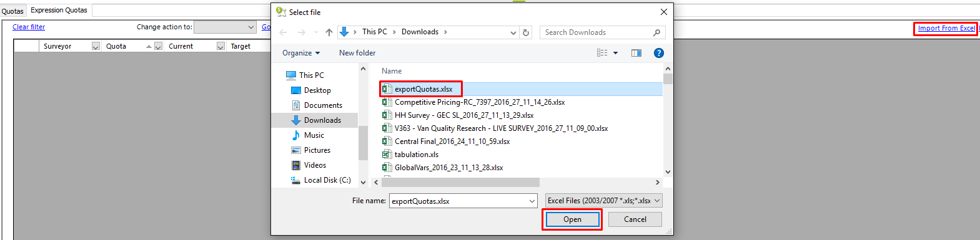Click the Cancel button
Screen dimensions: 980x240
[x=635, y=219]
